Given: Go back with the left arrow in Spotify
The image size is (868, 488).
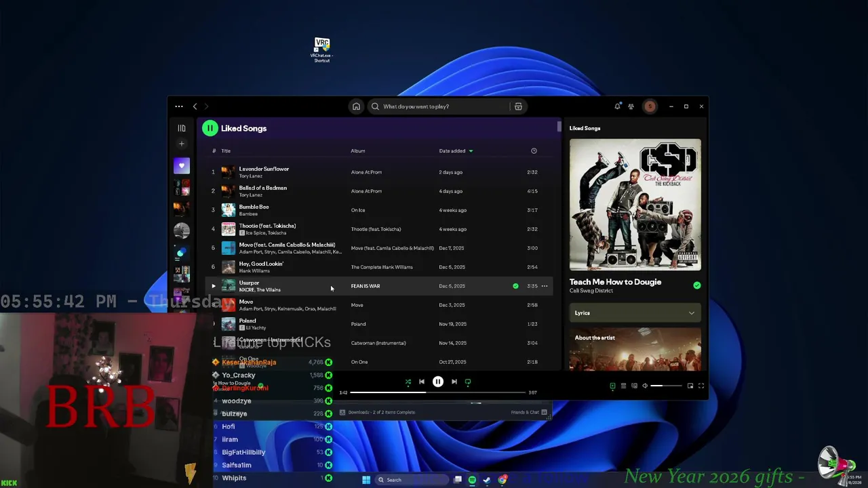Looking at the screenshot, I should coord(195,106).
